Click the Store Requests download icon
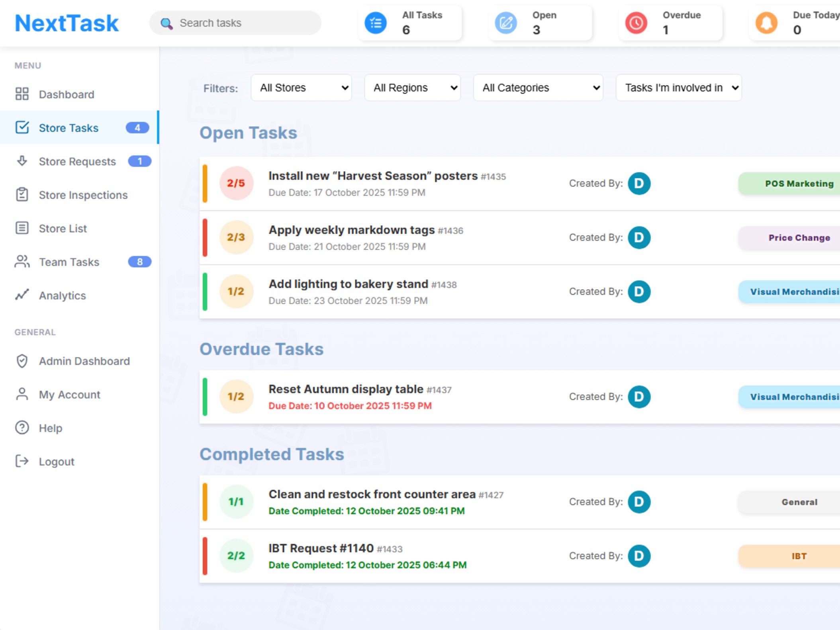Viewport: 840px width, 630px height. tap(22, 161)
